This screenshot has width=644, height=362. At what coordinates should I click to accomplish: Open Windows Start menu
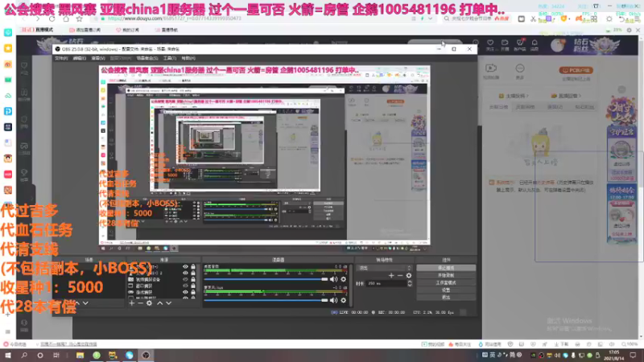8,355
